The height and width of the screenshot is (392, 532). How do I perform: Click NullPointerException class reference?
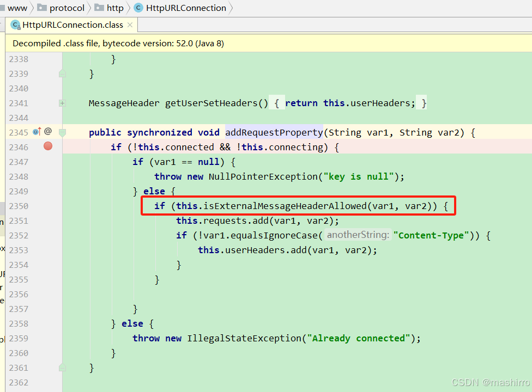[x=263, y=176]
